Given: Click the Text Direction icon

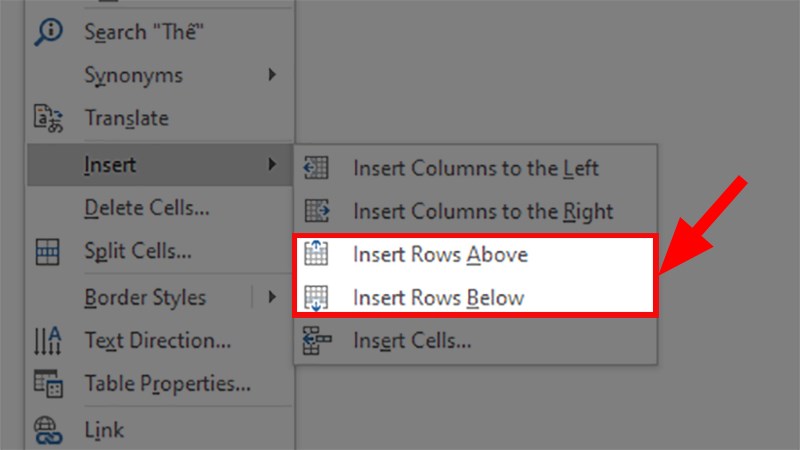Looking at the screenshot, I should pyautogui.click(x=48, y=340).
